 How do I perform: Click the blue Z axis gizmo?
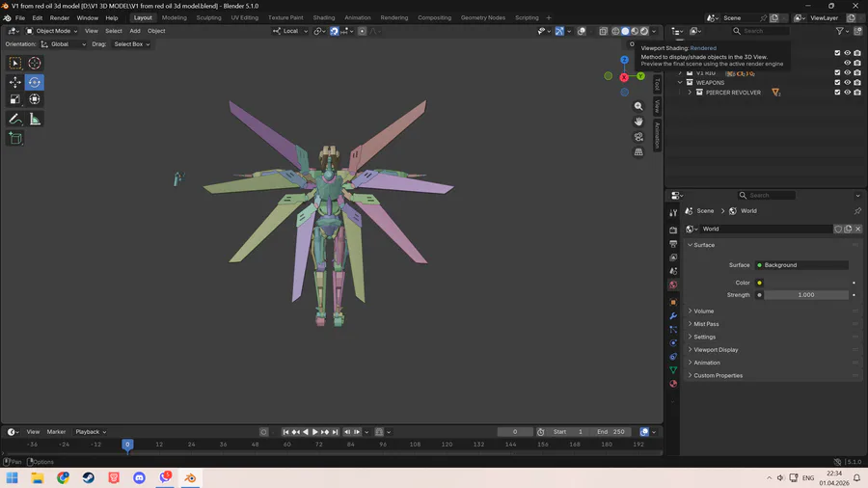(x=624, y=60)
